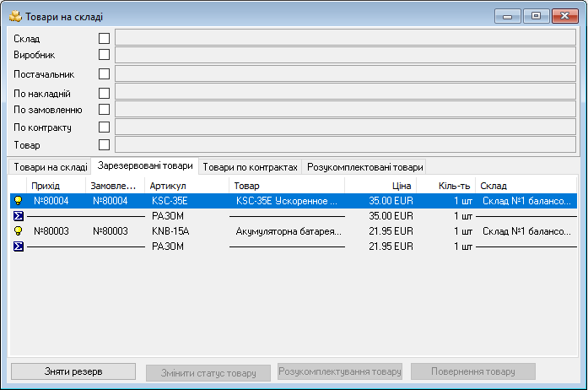Click the window title bar app icon
Screen dimensions: 588x390
(x=15, y=16)
